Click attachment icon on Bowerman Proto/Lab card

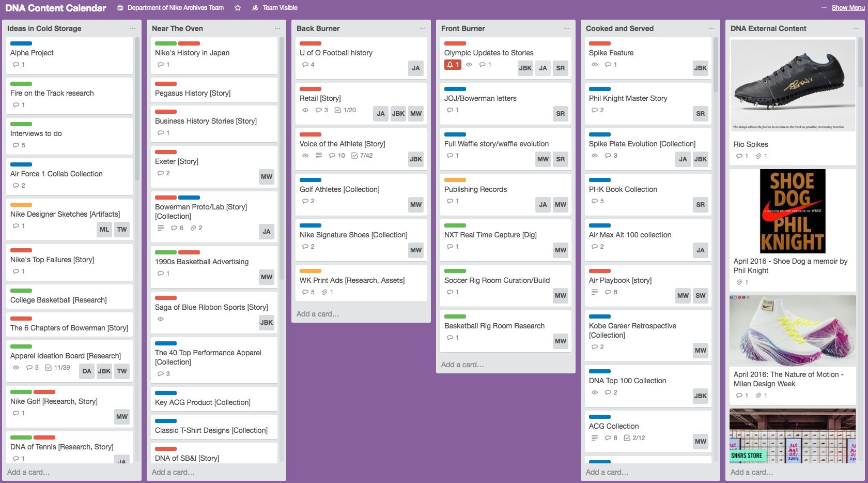pos(193,228)
